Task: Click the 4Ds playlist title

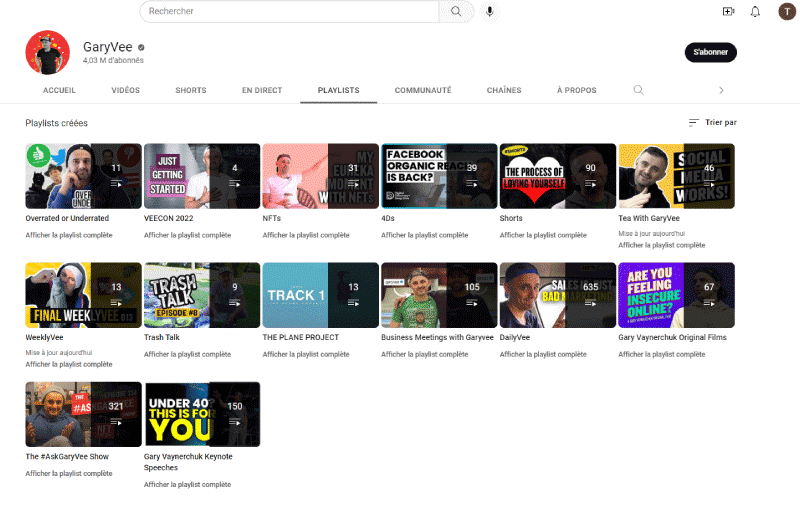Action: [x=388, y=218]
